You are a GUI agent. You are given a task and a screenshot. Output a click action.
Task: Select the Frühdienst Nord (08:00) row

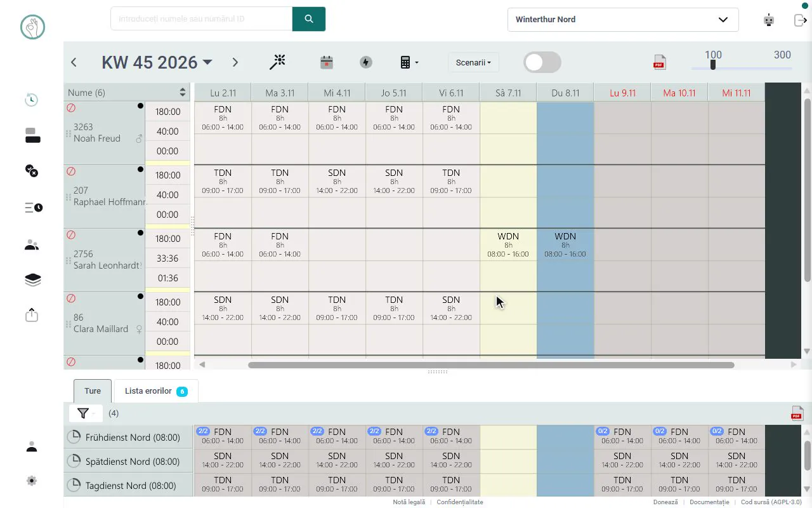coord(128,438)
